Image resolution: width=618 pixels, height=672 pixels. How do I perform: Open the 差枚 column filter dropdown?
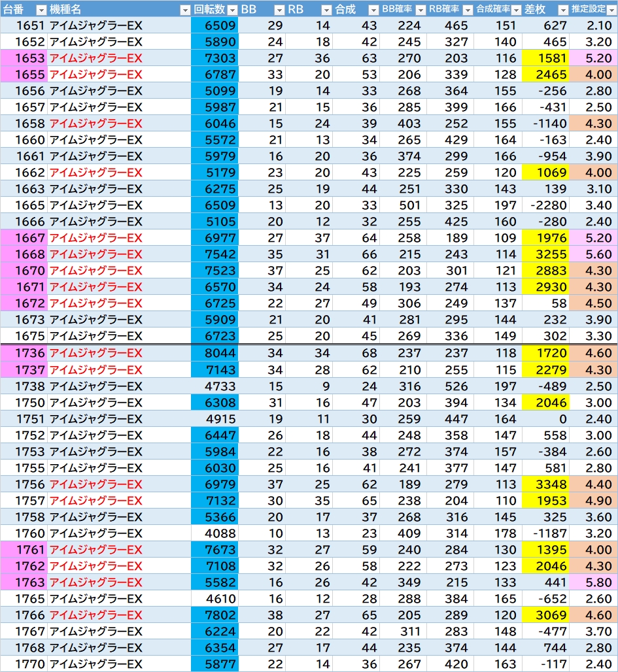[x=564, y=10]
